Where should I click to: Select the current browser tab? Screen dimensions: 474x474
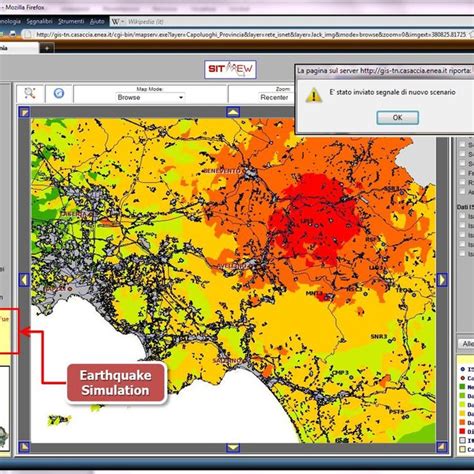(19, 48)
